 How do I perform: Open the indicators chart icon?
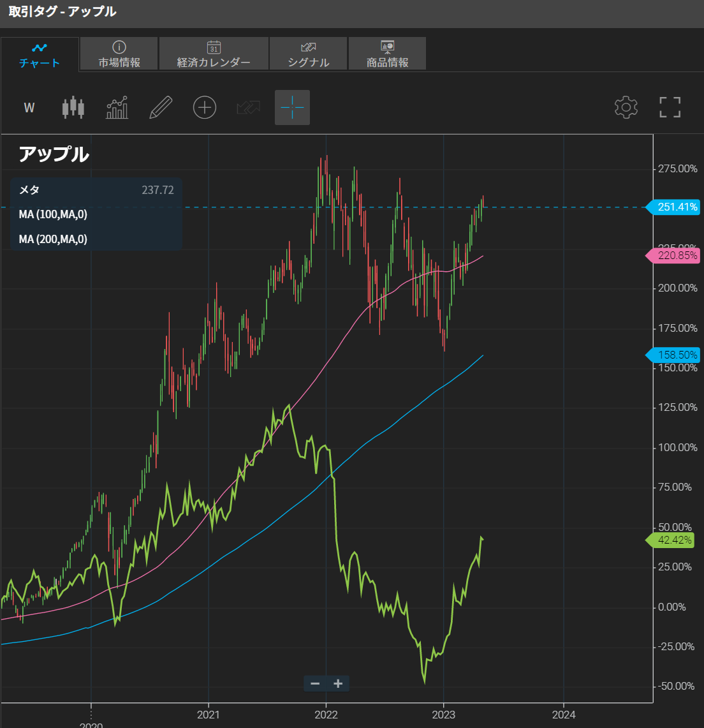(x=117, y=108)
